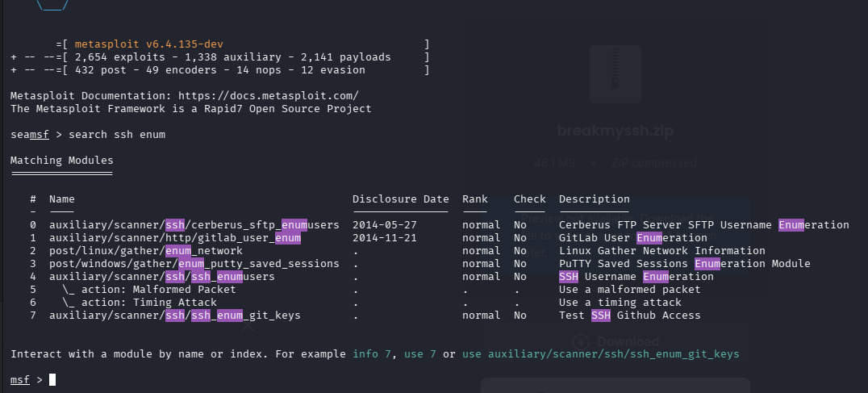The height and width of the screenshot is (393, 868).
Task: Click the 'action: Malformed Packet' row
Action: 149,290
